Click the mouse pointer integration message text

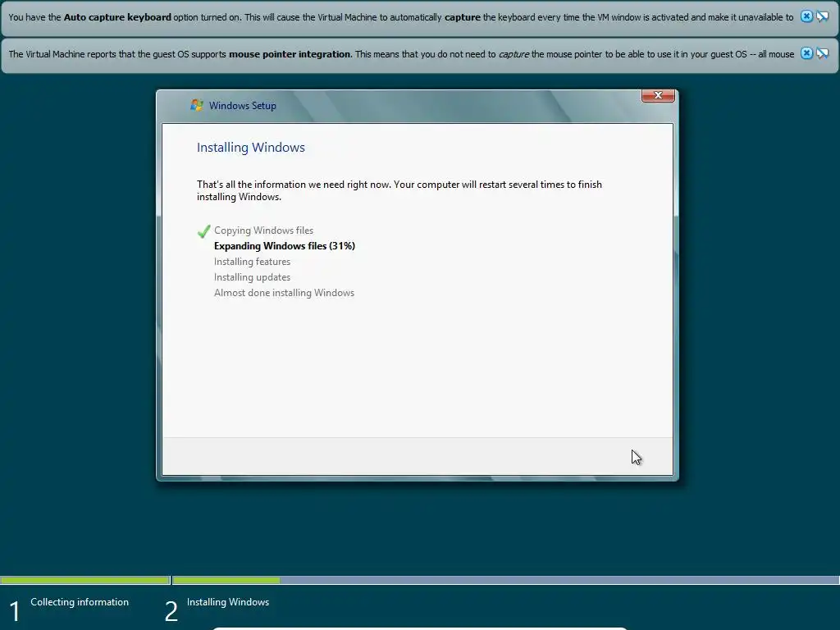point(401,54)
